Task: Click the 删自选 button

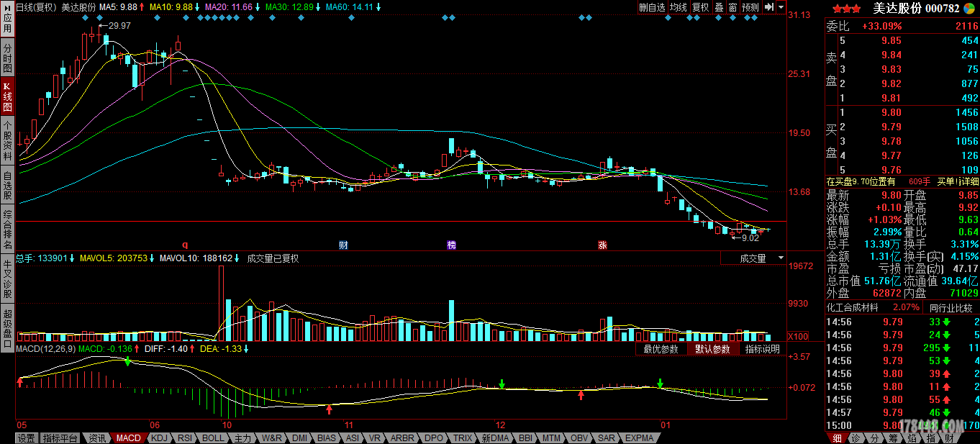Action: click(x=652, y=7)
